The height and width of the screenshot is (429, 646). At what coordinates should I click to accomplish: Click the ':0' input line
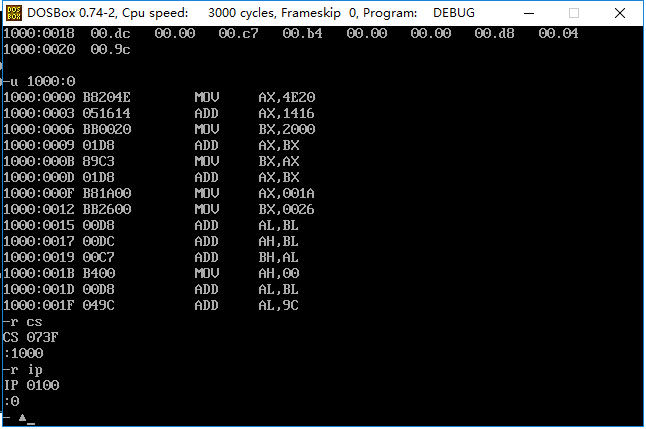pos(12,402)
